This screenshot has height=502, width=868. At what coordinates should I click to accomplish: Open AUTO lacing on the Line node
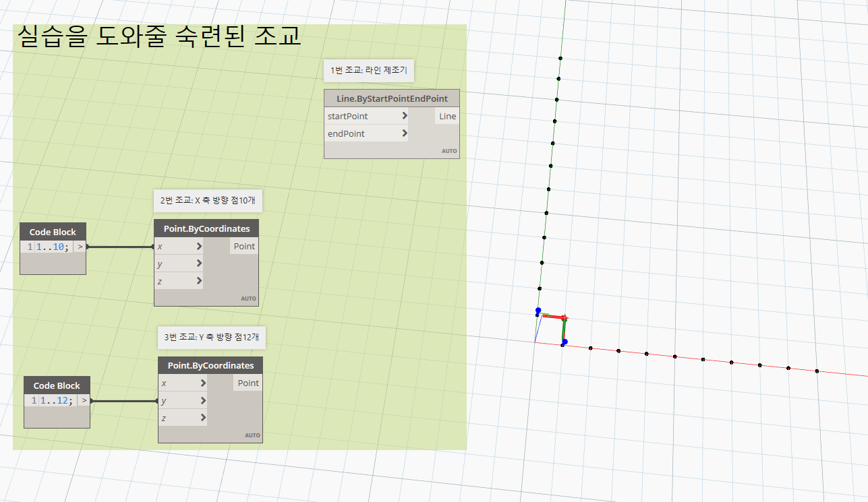coord(449,151)
